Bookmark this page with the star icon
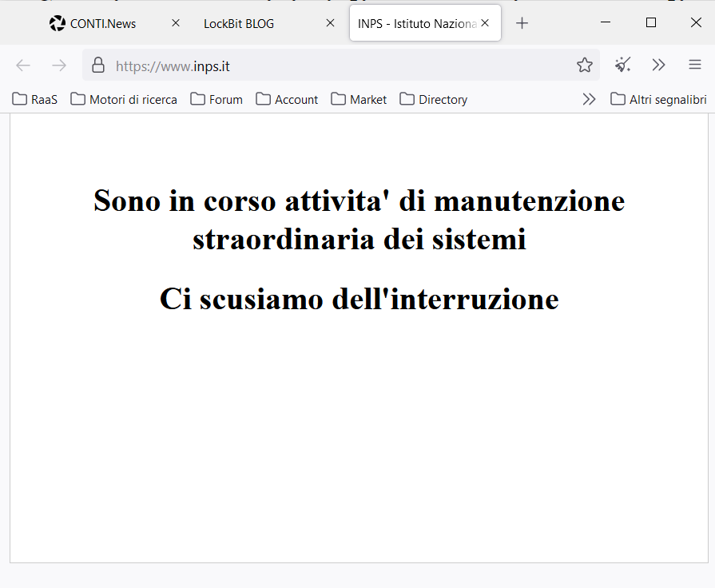Viewport: 715px width, 588px height. point(585,66)
